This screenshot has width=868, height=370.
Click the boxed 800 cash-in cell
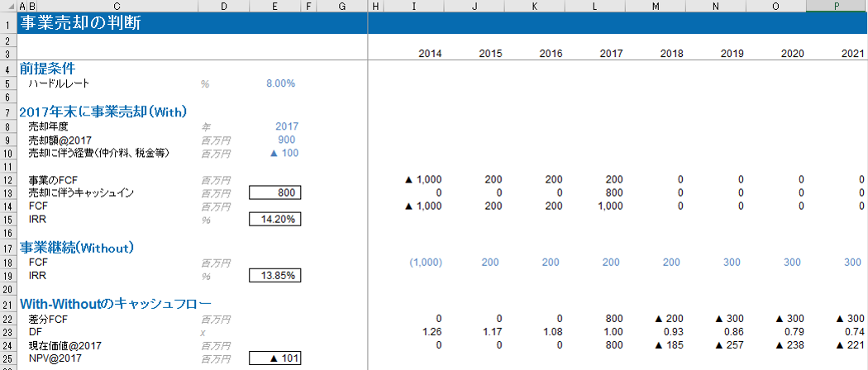click(275, 192)
